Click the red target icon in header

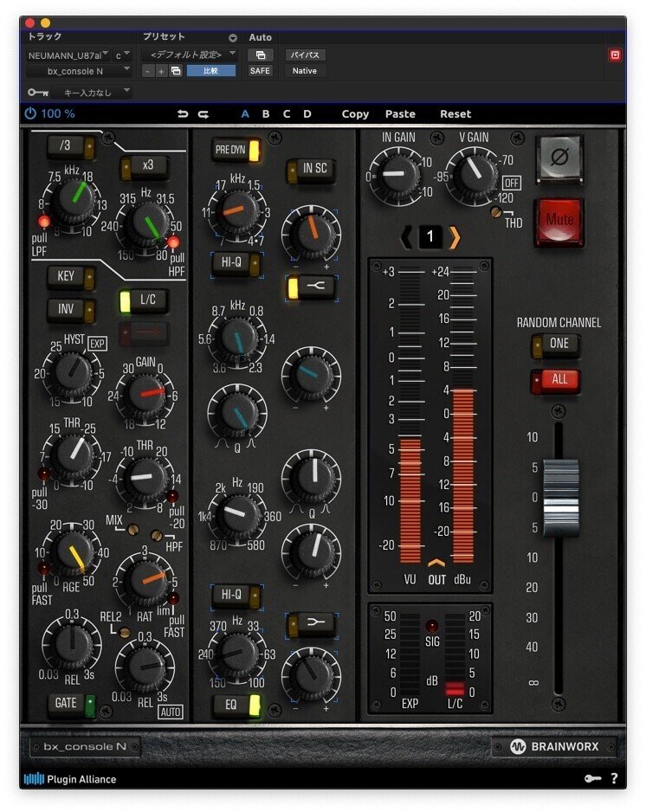click(x=615, y=55)
